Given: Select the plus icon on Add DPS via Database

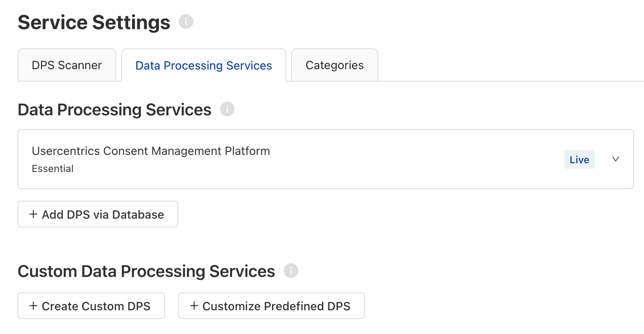Looking at the screenshot, I should 32,214.
